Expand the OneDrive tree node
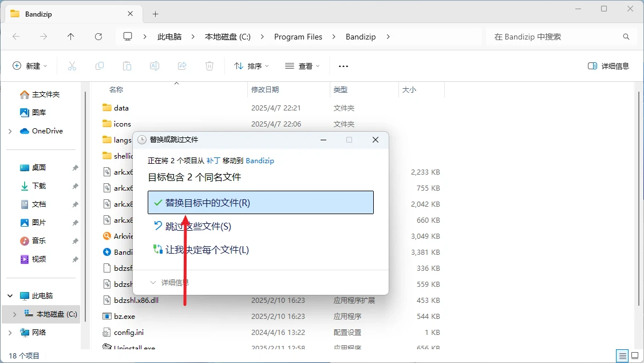The height and width of the screenshot is (363, 644). click(10, 132)
